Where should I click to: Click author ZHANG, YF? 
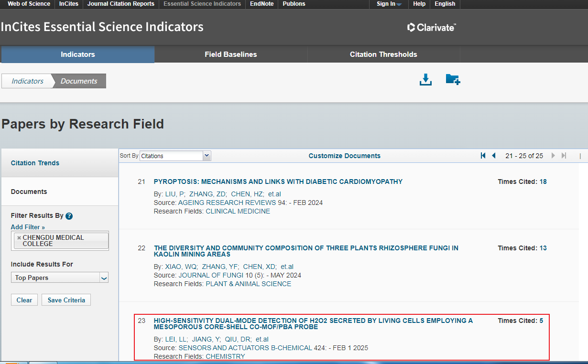click(220, 267)
